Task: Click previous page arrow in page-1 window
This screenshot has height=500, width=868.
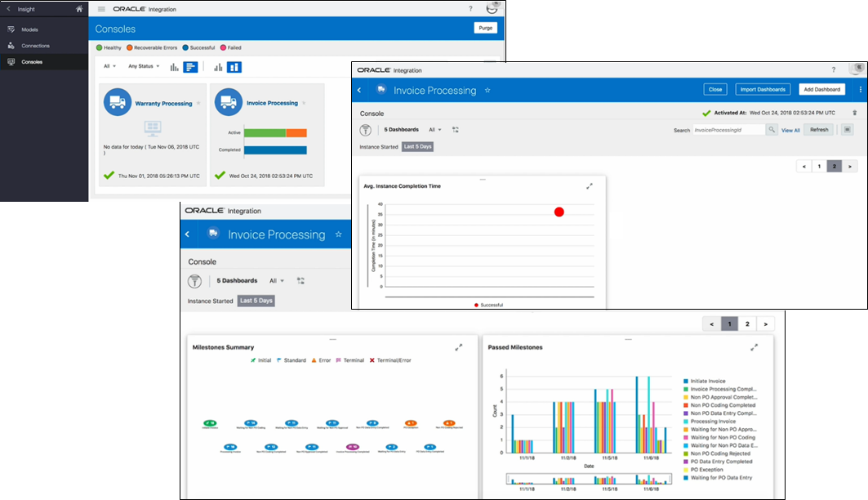Action: (x=711, y=324)
